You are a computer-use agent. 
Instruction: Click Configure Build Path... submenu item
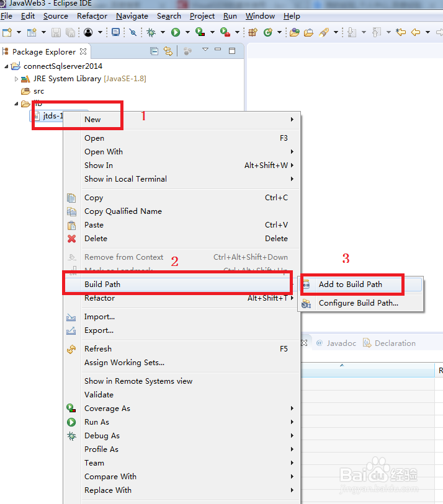click(360, 303)
